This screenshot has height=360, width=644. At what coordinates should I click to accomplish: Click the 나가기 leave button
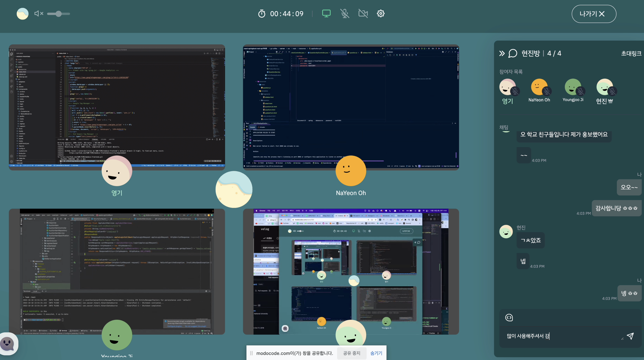point(594,14)
